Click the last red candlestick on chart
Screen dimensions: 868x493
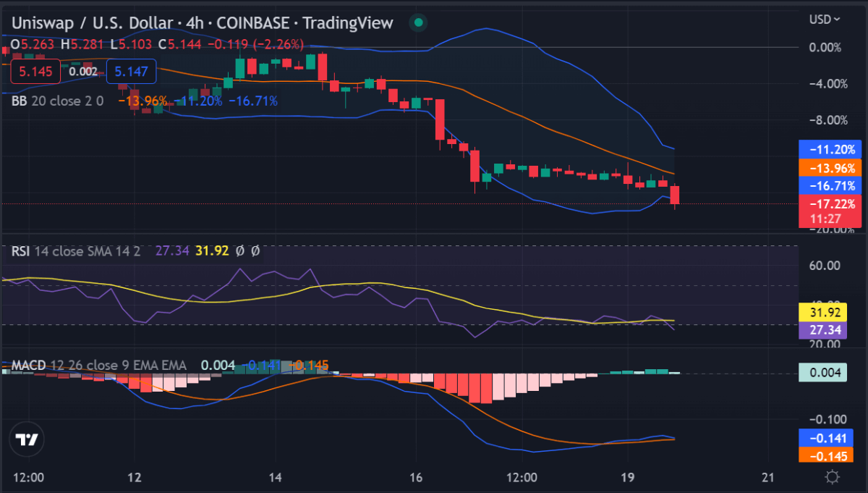[675, 195]
